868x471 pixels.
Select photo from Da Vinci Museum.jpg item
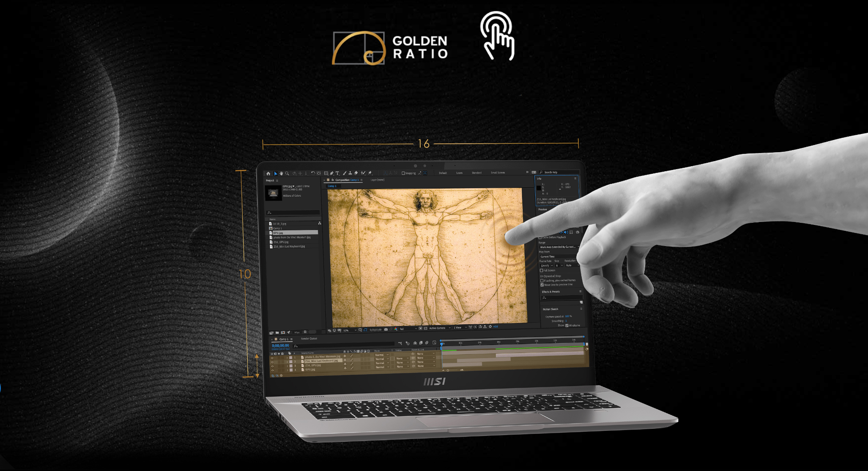pyautogui.click(x=292, y=237)
